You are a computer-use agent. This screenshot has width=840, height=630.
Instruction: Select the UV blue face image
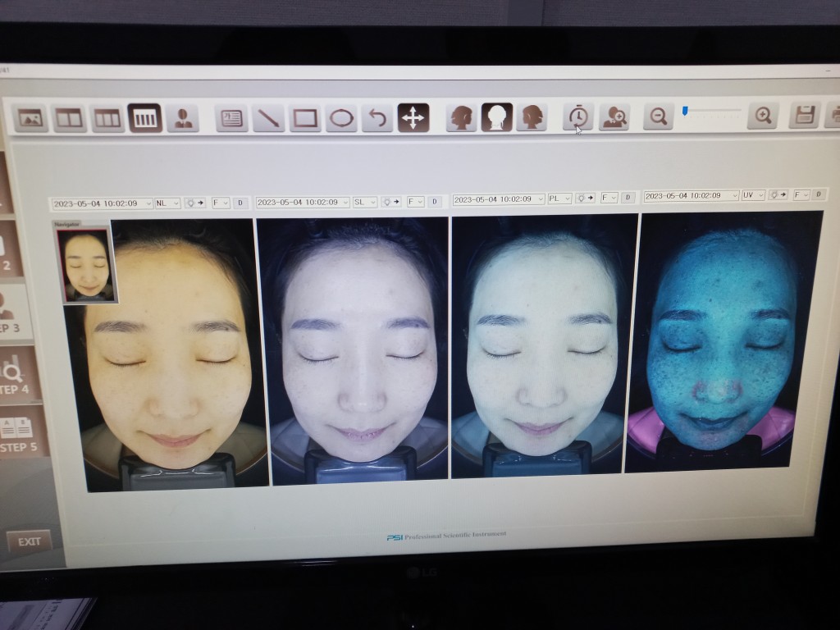720,342
